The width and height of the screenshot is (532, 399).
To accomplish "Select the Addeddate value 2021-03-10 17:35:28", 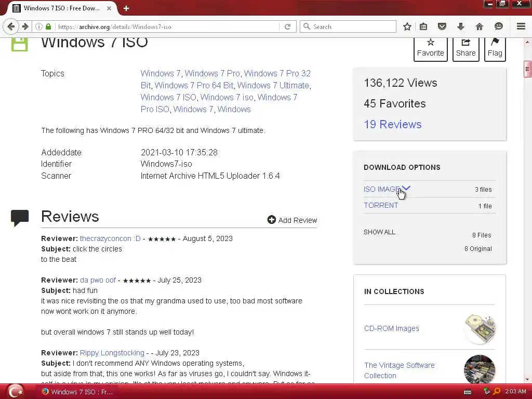I will click(179, 152).
